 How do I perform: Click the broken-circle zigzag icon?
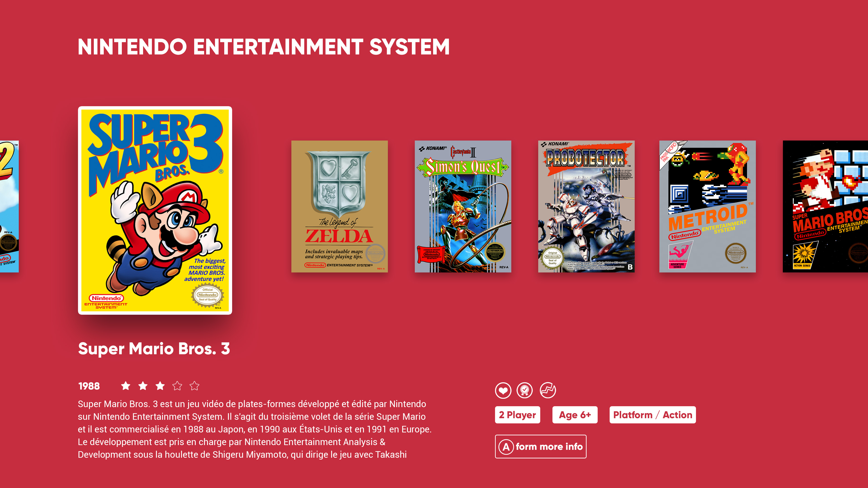click(548, 391)
